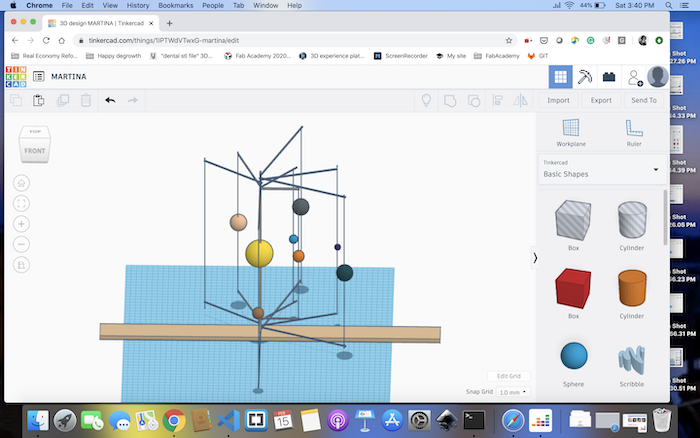This screenshot has height=438, width=700.
Task: Open the Bricks mode
Action: [609, 77]
